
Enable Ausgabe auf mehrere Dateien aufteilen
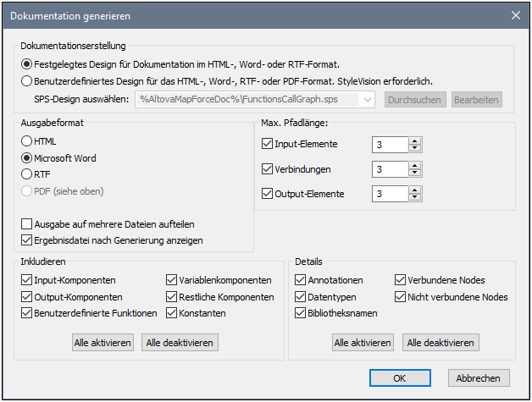tap(28, 224)
